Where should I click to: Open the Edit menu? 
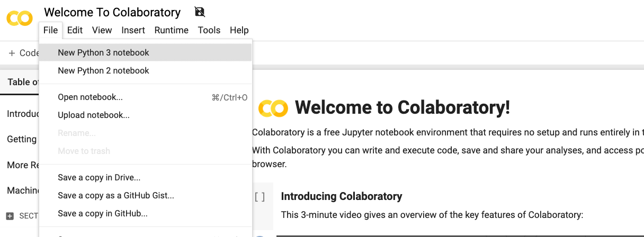click(x=75, y=30)
